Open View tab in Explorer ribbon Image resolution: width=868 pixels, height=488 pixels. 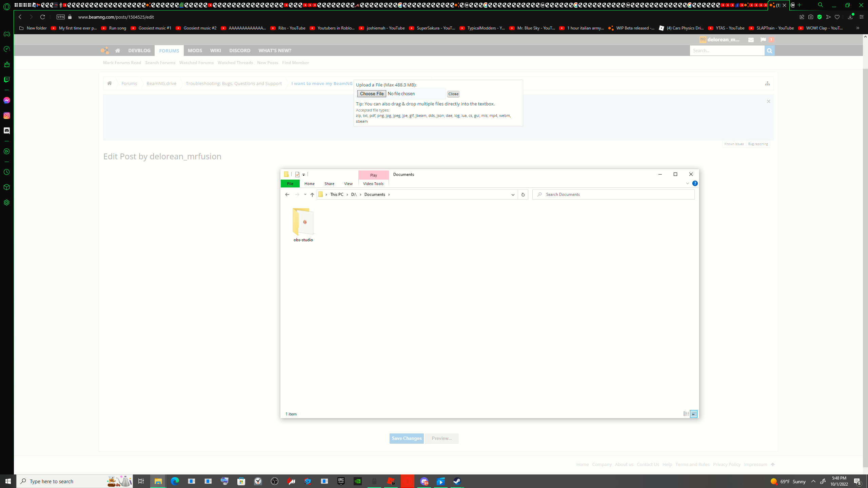pyautogui.click(x=348, y=184)
